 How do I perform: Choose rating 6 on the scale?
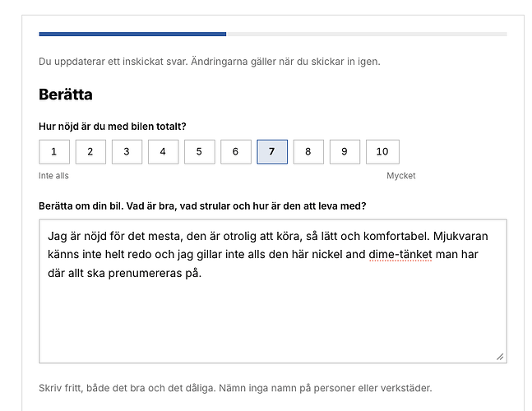tap(236, 151)
